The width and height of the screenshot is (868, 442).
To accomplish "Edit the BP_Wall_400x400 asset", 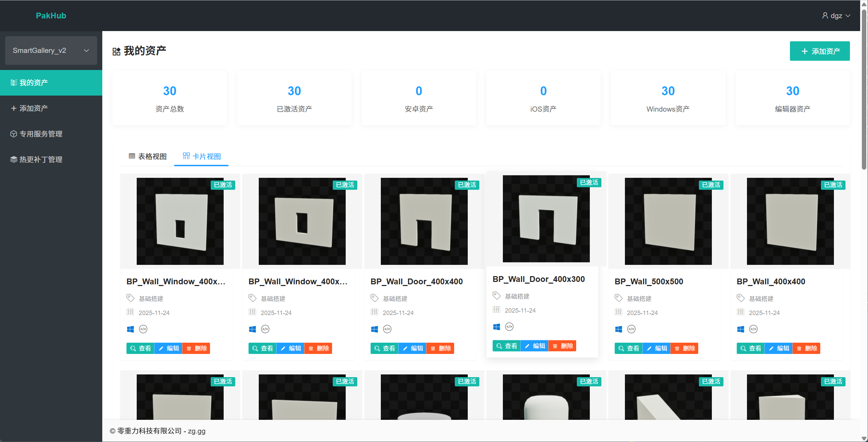I will [779, 348].
